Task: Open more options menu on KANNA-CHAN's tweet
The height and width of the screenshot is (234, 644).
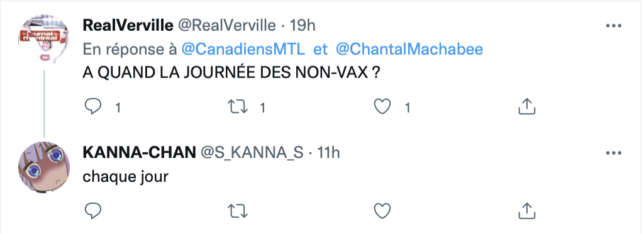Action: coord(614,153)
